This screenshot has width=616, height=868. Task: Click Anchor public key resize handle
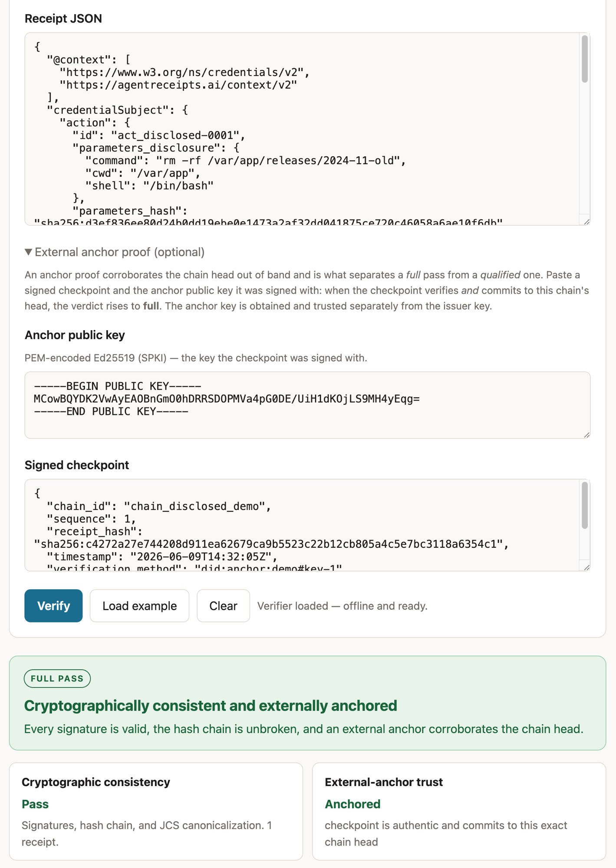coord(586,434)
